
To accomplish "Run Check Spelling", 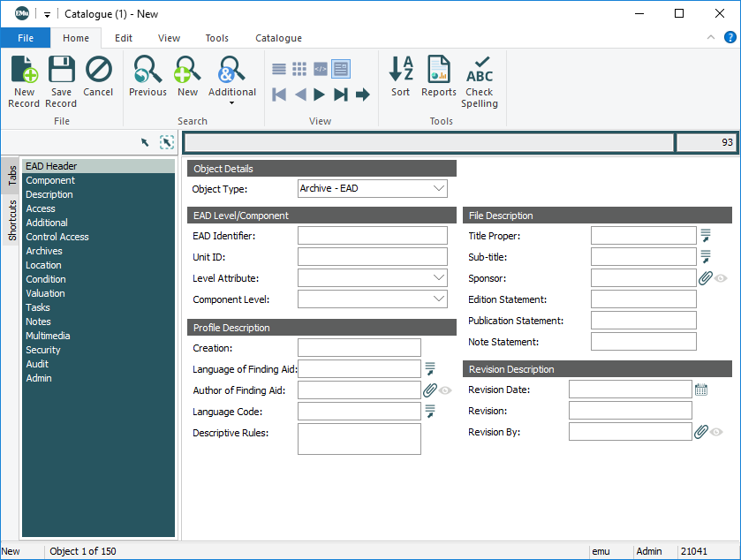I will (480, 80).
